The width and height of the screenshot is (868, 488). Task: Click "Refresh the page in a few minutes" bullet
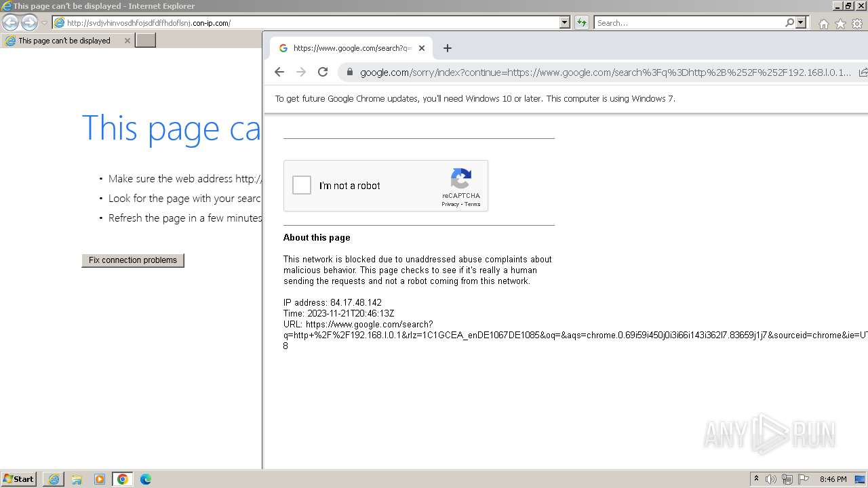coord(185,218)
